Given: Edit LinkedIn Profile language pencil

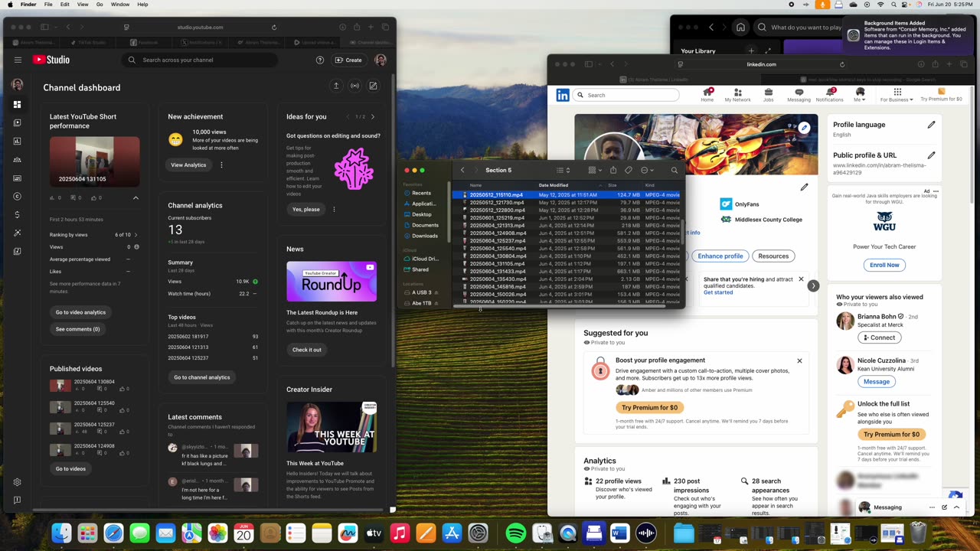Looking at the screenshot, I should coord(931,125).
